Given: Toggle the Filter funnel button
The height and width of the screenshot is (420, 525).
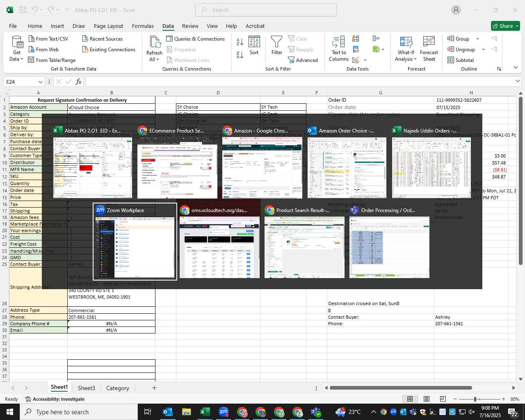Looking at the screenshot, I should tap(277, 46).
